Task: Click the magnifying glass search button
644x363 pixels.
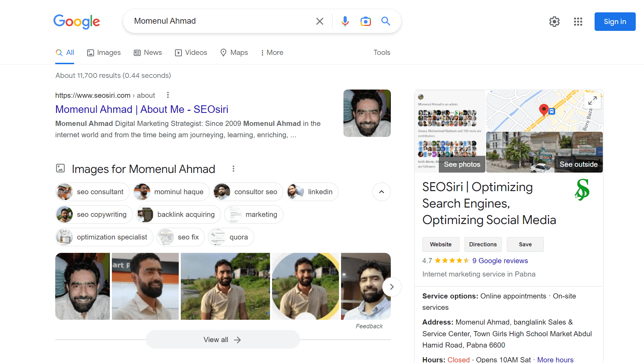Action: [x=386, y=21]
